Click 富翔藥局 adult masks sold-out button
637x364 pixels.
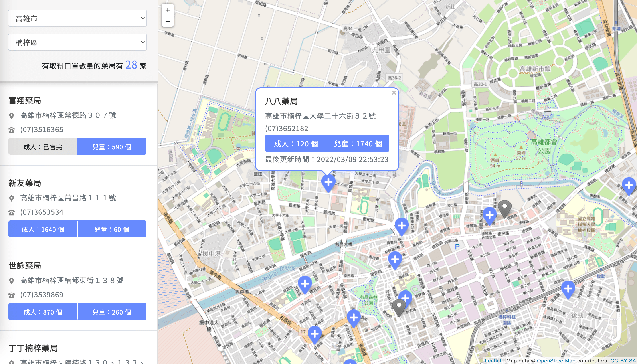click(43, 146)
